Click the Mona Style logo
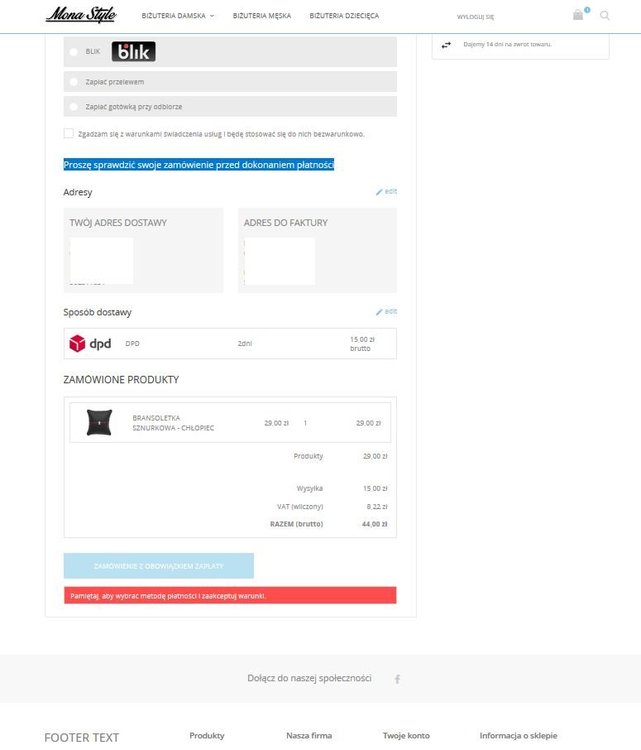 point(81,14)
